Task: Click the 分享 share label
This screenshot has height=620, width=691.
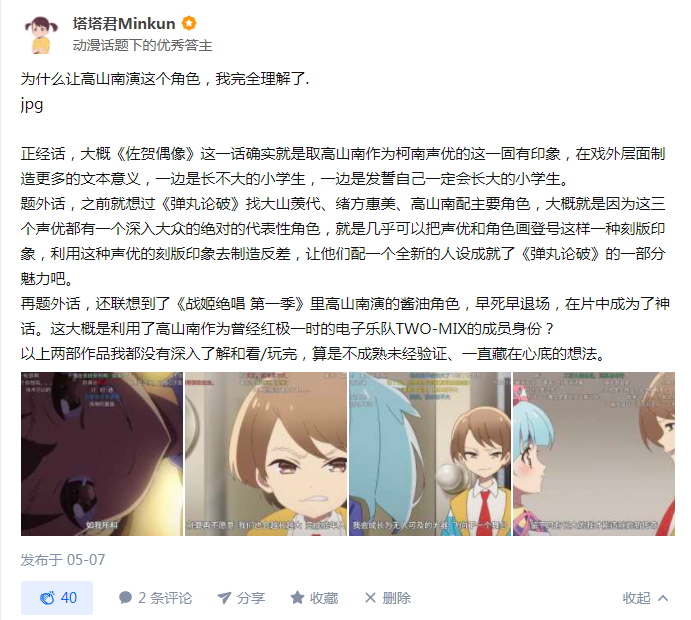Action: (251, 598)
